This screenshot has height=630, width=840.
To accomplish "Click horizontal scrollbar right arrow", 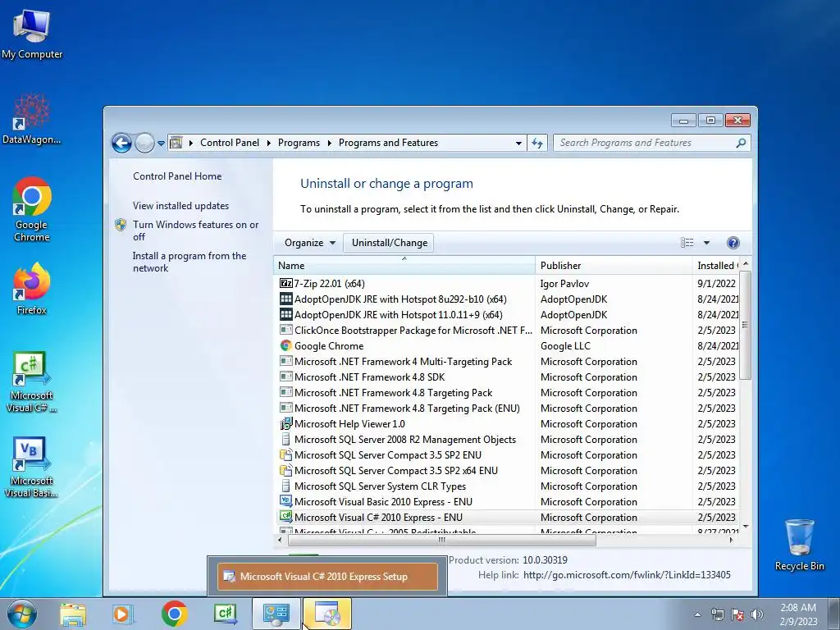I will [x=731, y=540].
